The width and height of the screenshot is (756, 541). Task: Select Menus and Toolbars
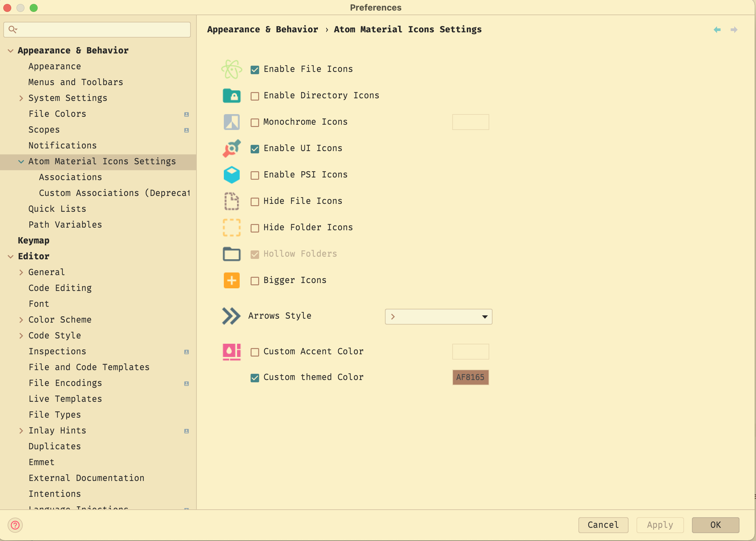[x=76, y=82]
